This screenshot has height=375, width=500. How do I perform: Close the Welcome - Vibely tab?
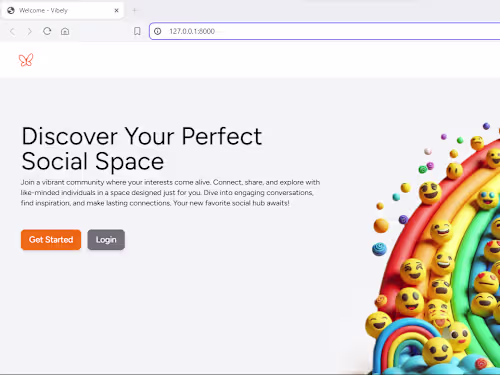point(116,11)
